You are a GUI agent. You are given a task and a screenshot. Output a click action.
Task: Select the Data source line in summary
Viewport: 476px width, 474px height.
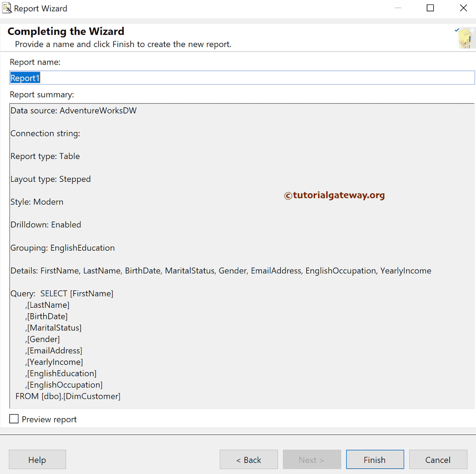[73, 111]
